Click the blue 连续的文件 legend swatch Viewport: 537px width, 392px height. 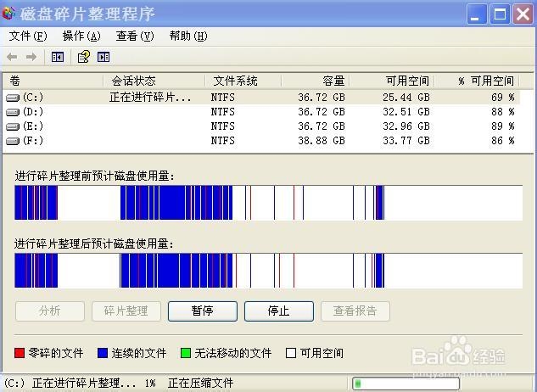[103, 353]
